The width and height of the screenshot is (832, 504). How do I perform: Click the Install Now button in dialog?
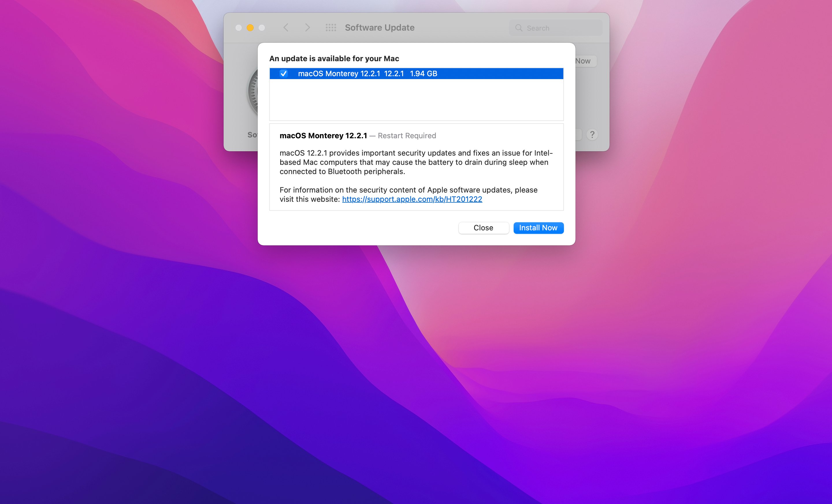pos(538,228)
